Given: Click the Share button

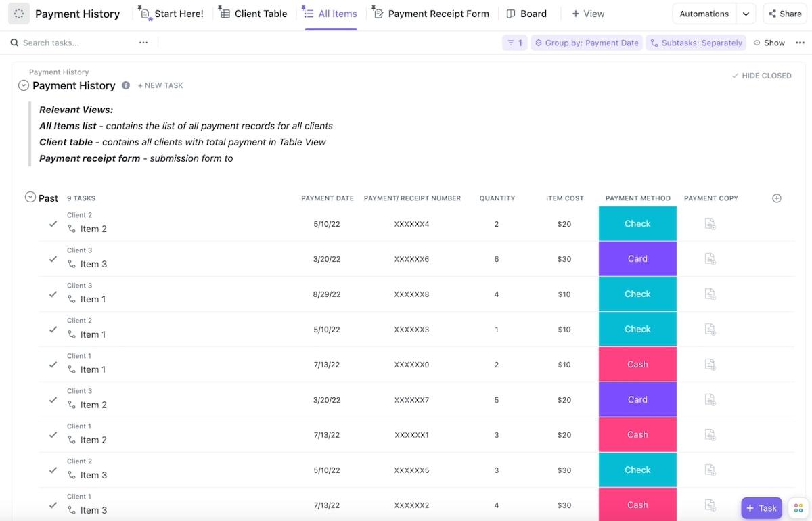Looking at the screenshot, I should [x=785, y=14].
